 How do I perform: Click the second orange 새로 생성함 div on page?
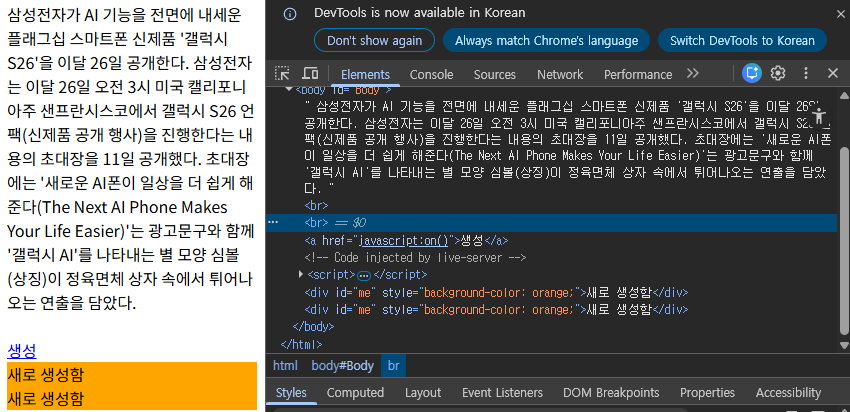coord(132,398)
